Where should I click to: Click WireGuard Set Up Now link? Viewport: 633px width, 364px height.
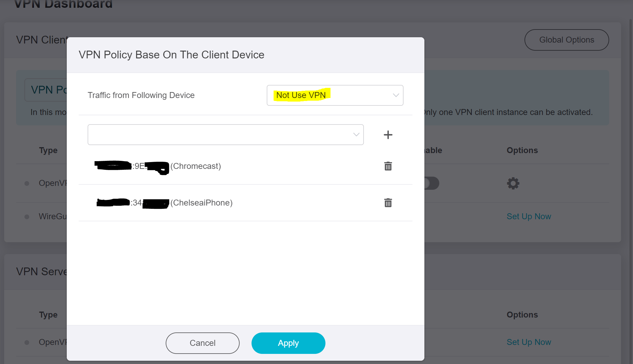coord(529,216)
